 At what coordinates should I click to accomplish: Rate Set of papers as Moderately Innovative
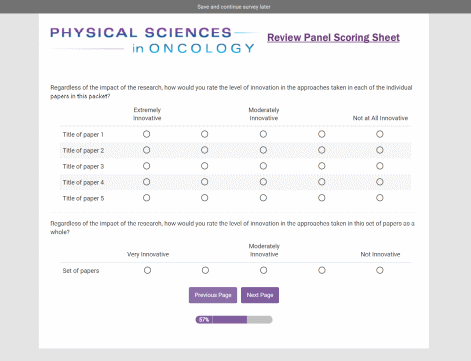(263, 270)
